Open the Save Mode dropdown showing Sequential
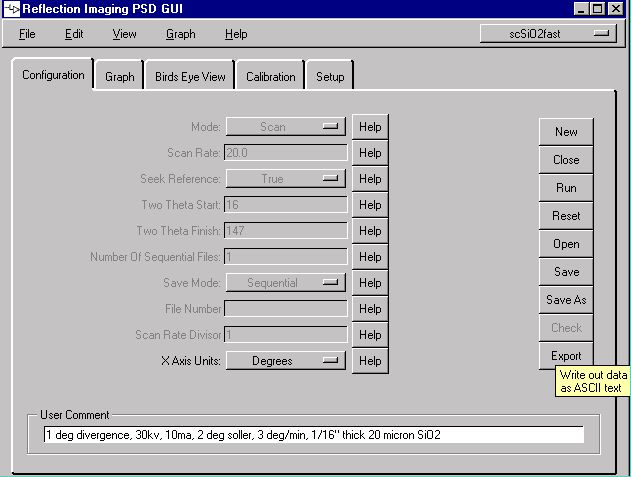 coord(285,283)
